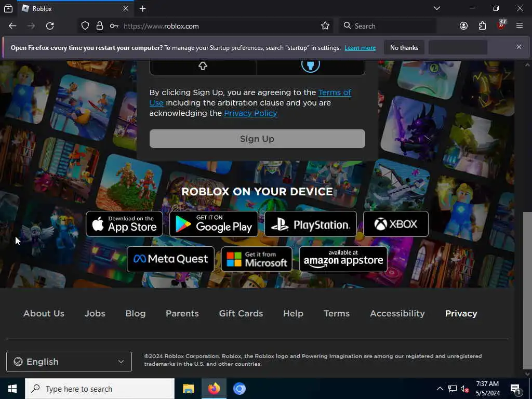This screenshot has height=399, width=532.
Task: Follow the Learn more link
Action: 360,48
